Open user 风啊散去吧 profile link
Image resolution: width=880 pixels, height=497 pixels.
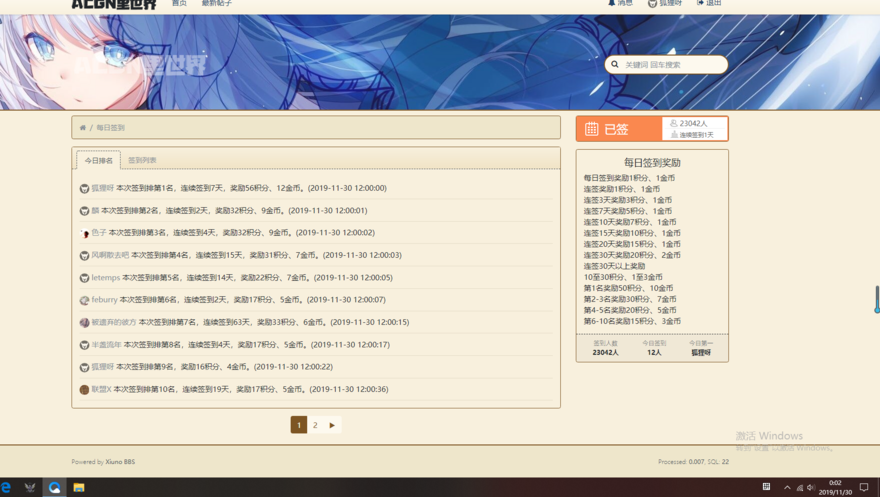pyautogui.click(x=110, y=255)
